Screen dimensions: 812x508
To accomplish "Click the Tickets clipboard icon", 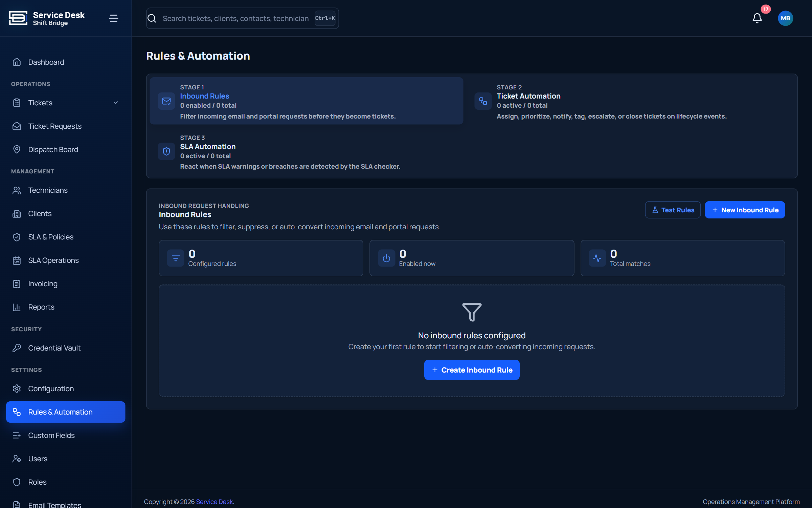I will (x=17, y=103).
